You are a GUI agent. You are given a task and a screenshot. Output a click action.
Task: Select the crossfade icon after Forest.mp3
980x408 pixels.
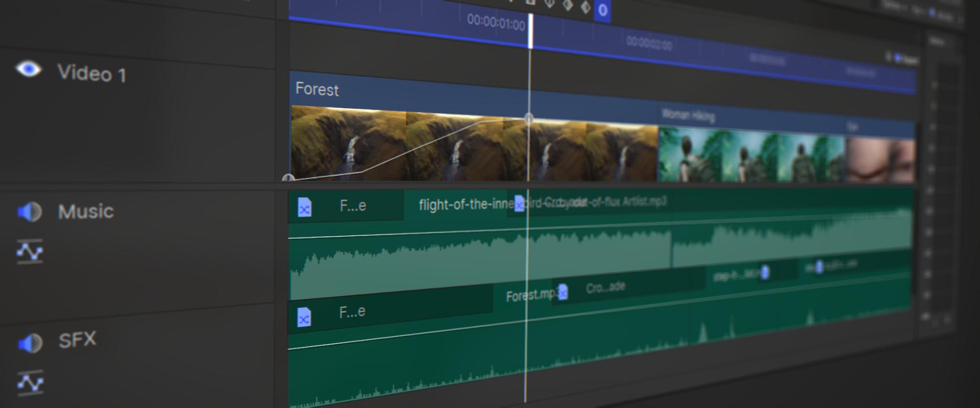(x=562, y=292)
